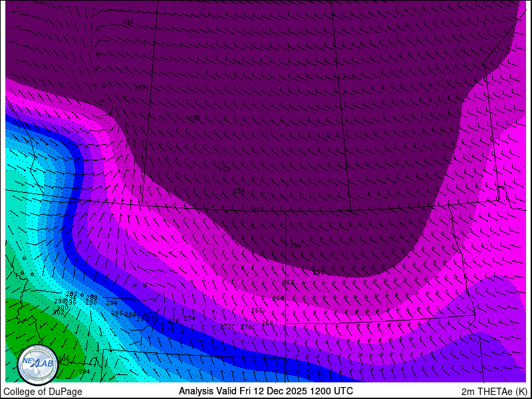This screenshot has width=532, height=399.
Task: Click the 278 contour label
Action: pos(153,319)
